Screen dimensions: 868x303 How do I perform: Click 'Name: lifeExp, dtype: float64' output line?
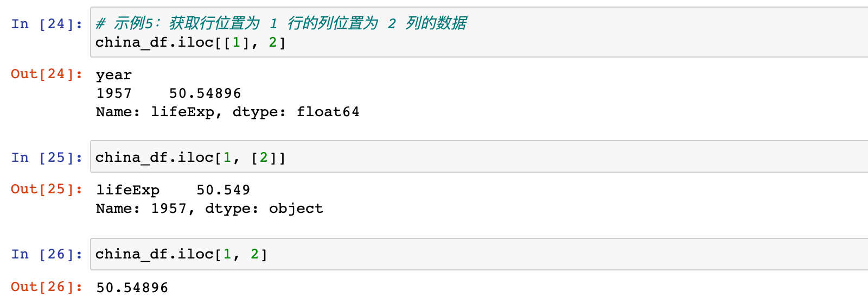[x=227, y=112]
